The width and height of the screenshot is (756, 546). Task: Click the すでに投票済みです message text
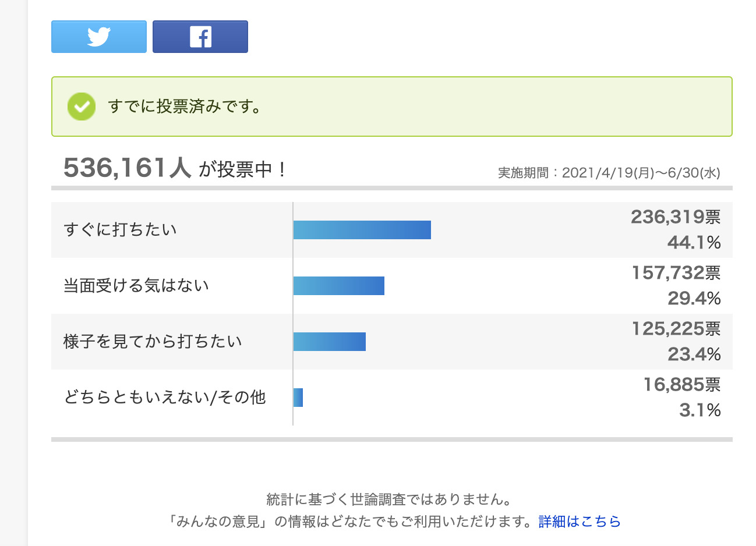click(185, 107)
